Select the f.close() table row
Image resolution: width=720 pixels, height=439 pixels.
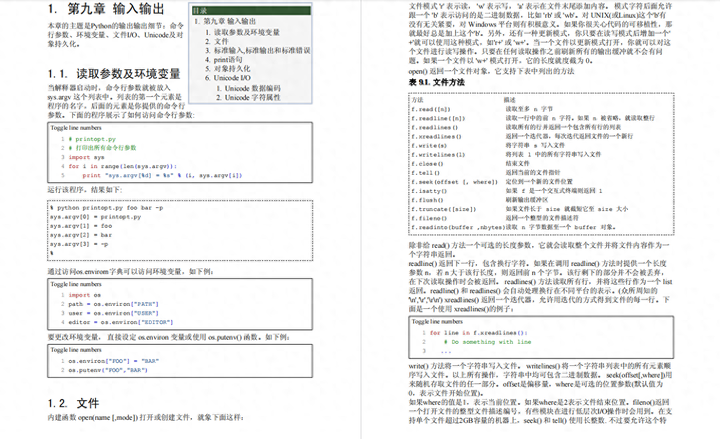[x=541, y=163]
